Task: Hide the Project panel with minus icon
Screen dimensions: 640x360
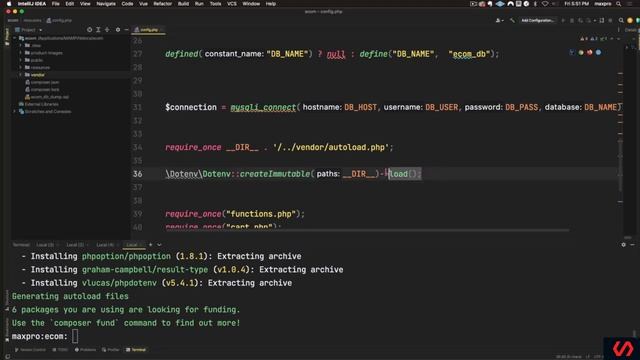Action: click(127, 30)
